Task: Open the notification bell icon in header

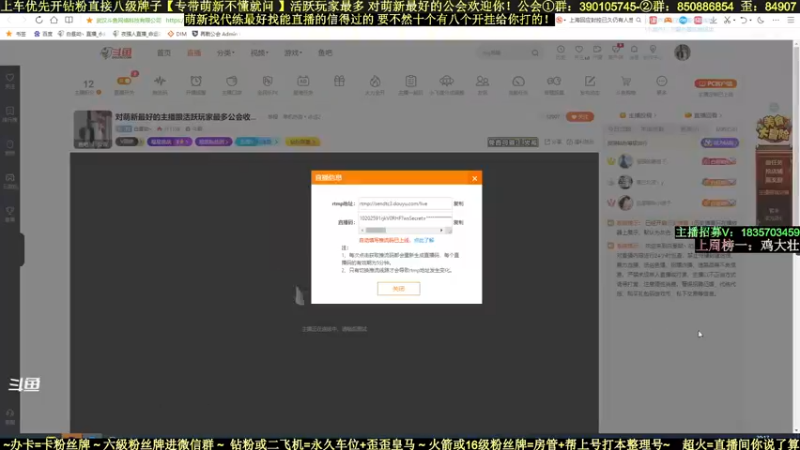Action: pos(634,51)
